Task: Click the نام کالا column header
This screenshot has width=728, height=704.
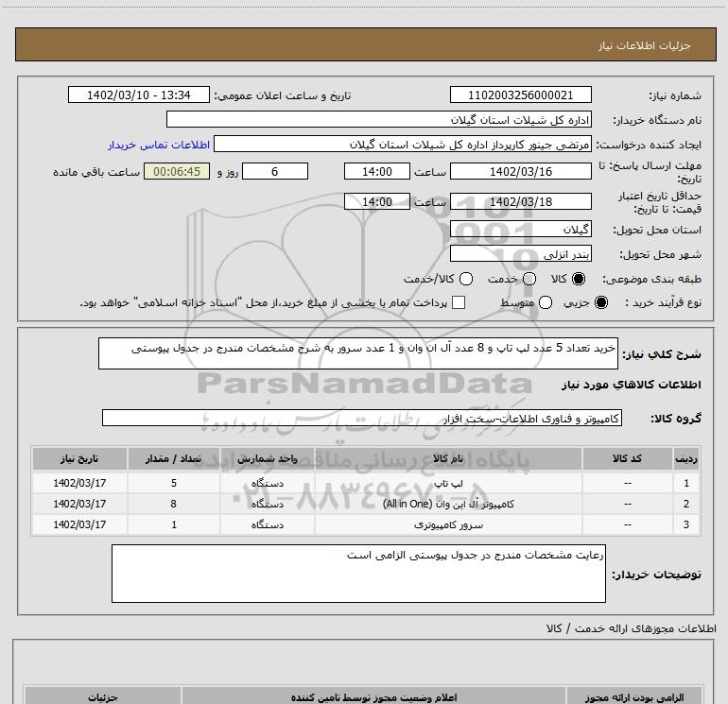Action: click(x=448, y=458)
